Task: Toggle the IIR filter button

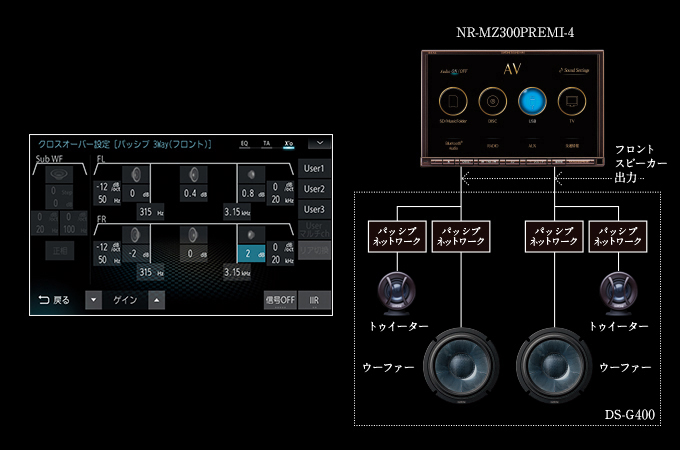Action: [x=314, y=300]
